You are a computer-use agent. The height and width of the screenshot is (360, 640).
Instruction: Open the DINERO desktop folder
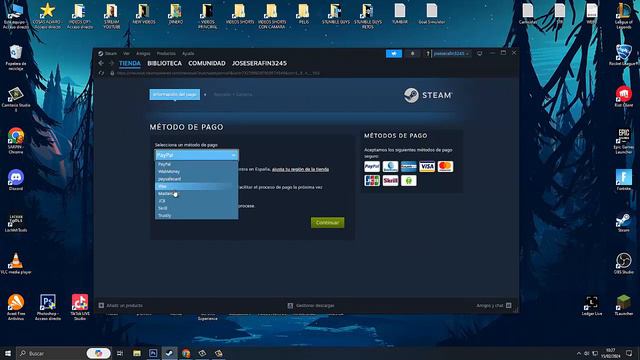[176, 13]
